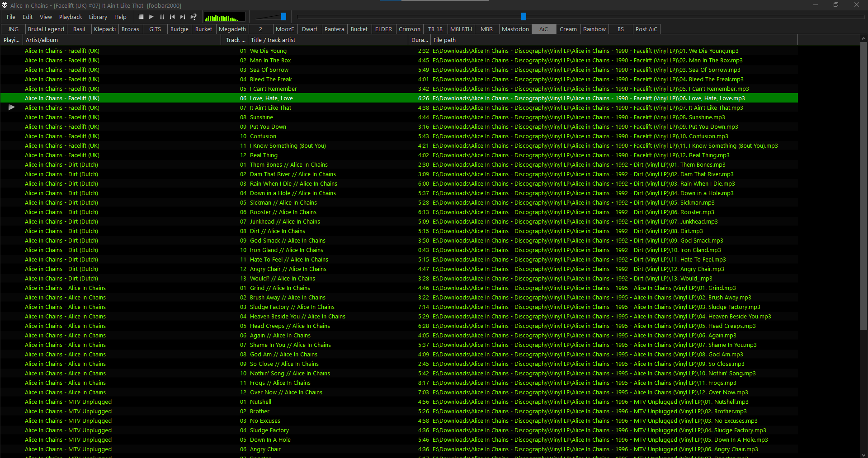This screenshot has width=868, height=458.
Task: Open the View menu
Action: pyautogui.click(x=46, y=17)
